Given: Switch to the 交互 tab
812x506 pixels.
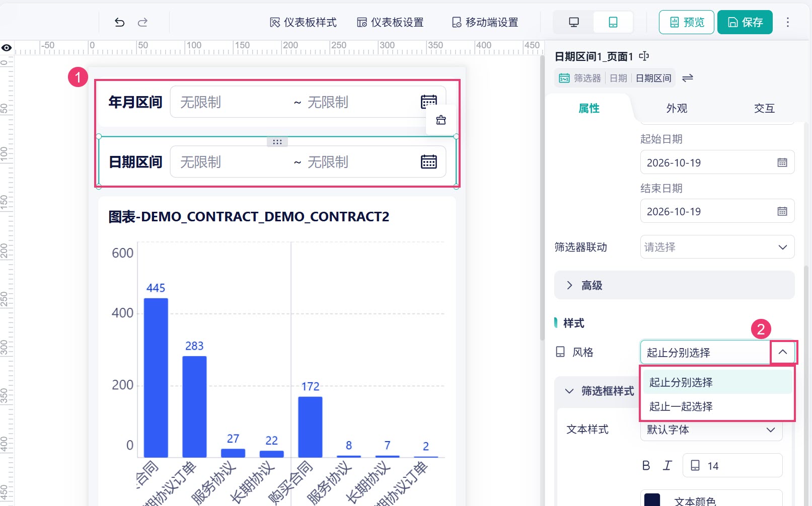Looking at the screenshot, I should click(764, 108).
